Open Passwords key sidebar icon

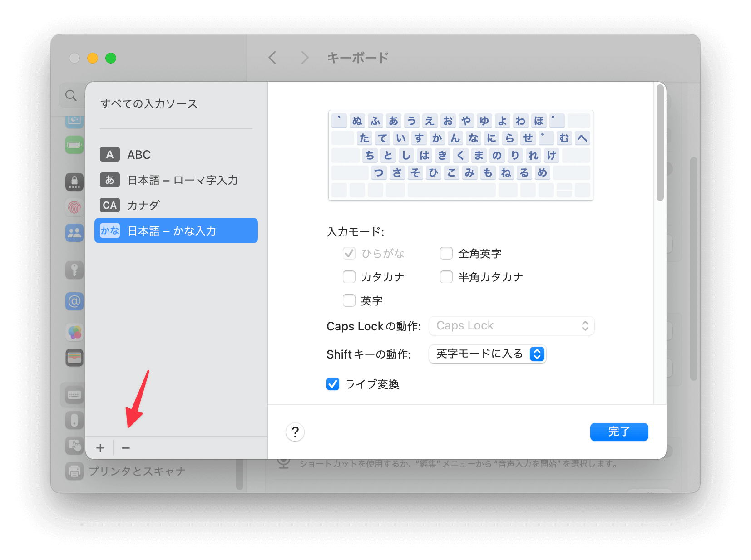tap(74, 270)
